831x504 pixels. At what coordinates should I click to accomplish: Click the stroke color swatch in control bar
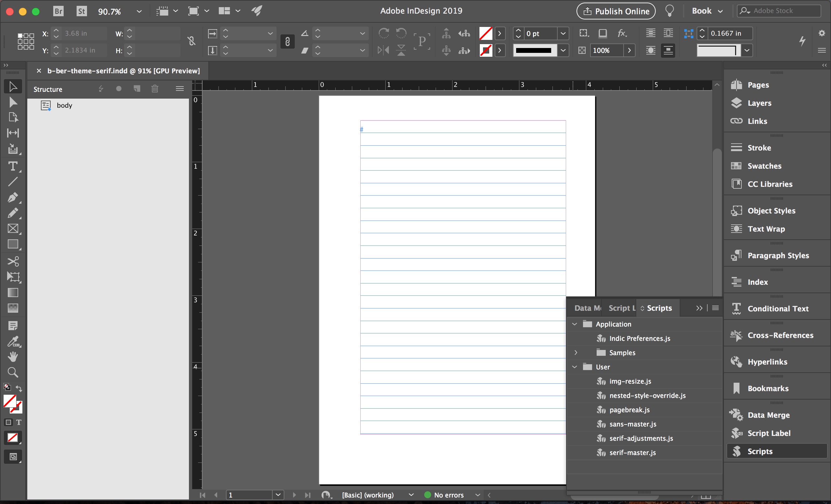tap(486, 50)
